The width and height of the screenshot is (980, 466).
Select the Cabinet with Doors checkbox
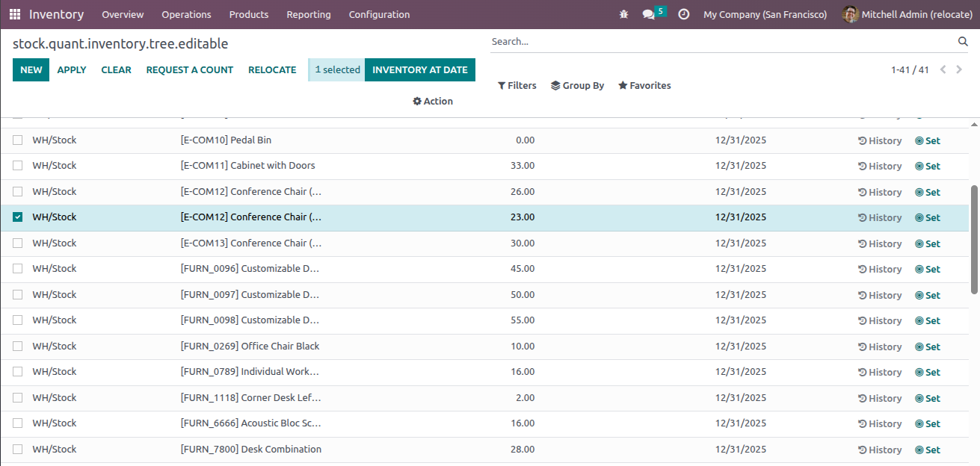pos(18,165)
